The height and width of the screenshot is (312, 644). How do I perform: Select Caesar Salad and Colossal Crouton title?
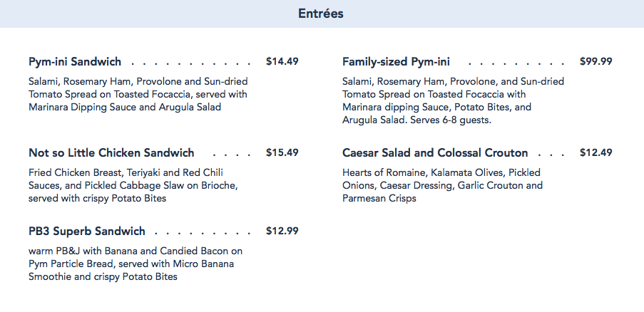tap(435, 153)
